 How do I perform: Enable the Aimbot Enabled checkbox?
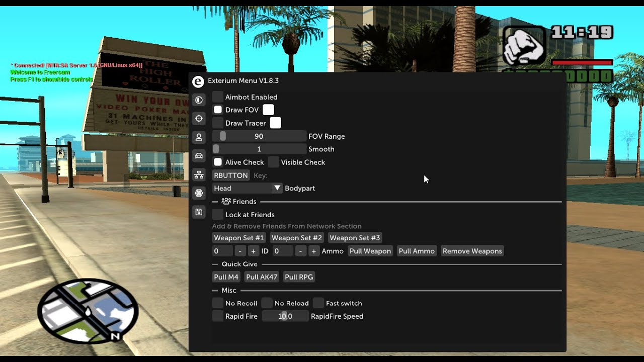click(217, 97)
